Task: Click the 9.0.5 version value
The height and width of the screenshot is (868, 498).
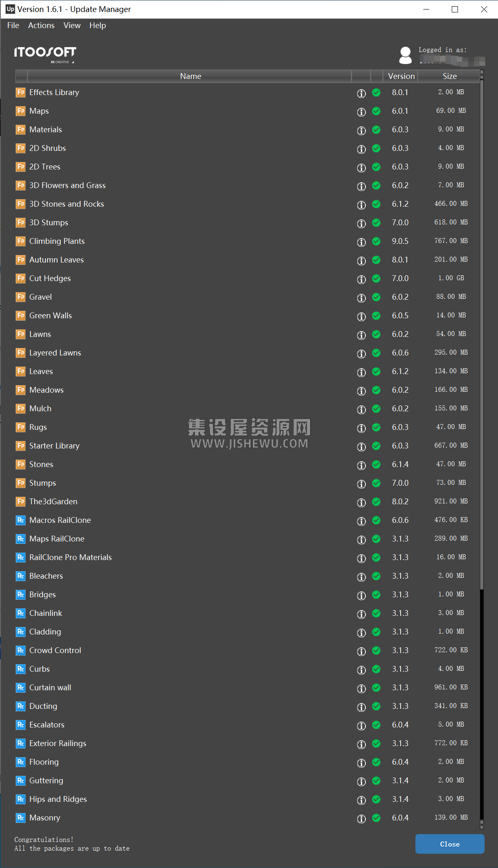Action: (400, 241)
